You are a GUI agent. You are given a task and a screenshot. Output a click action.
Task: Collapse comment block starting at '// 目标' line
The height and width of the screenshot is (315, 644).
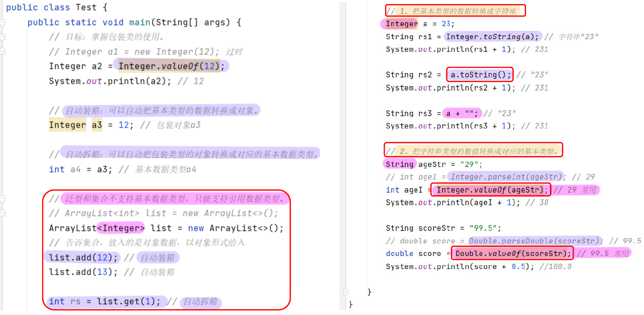(2, 37)
